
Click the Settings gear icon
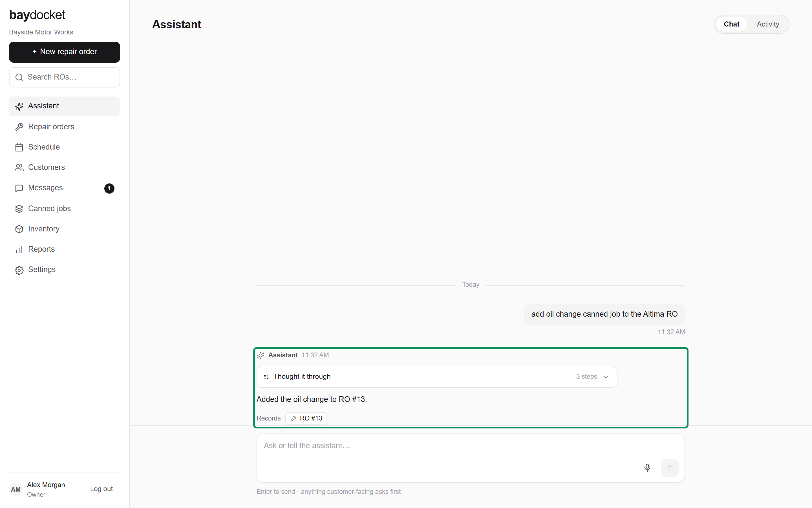[x=19, y=270]
